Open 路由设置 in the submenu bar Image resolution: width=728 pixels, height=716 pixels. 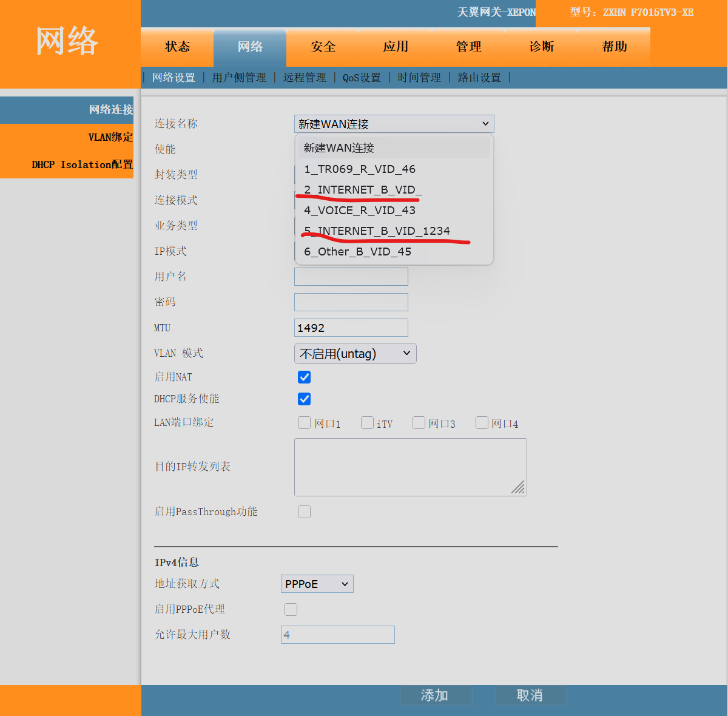click(479, 78)
